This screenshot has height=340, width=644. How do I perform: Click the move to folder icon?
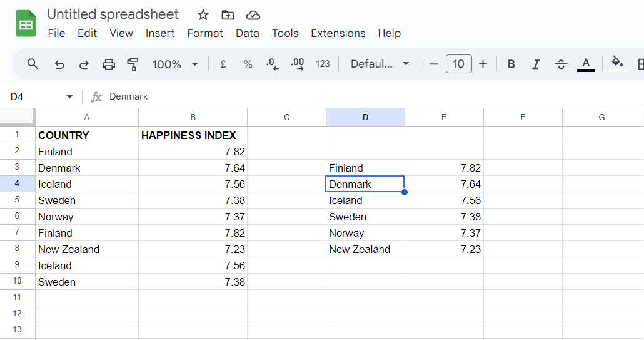[228, 15]
